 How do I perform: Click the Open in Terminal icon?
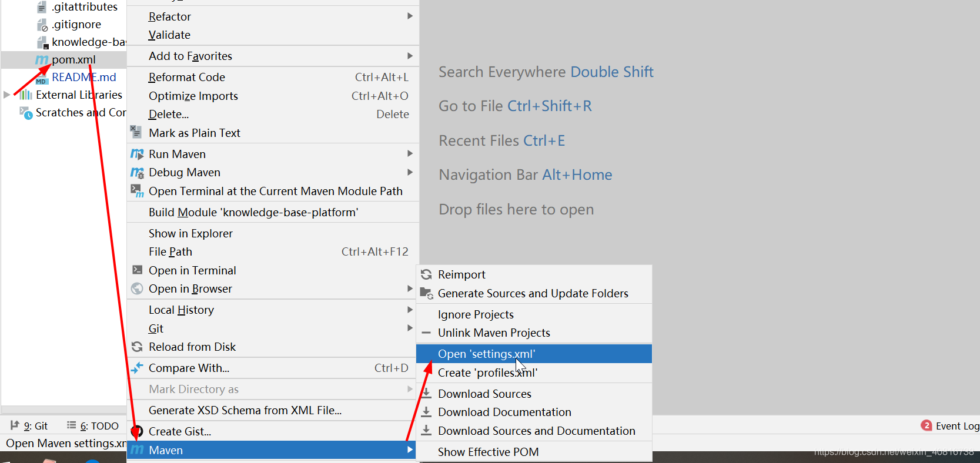click(x=137, y=270)
